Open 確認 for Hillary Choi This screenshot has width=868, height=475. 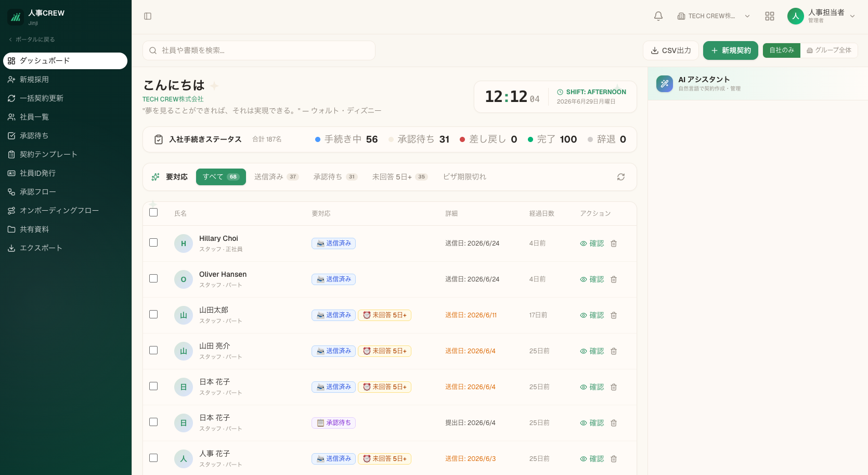(592, 243)
